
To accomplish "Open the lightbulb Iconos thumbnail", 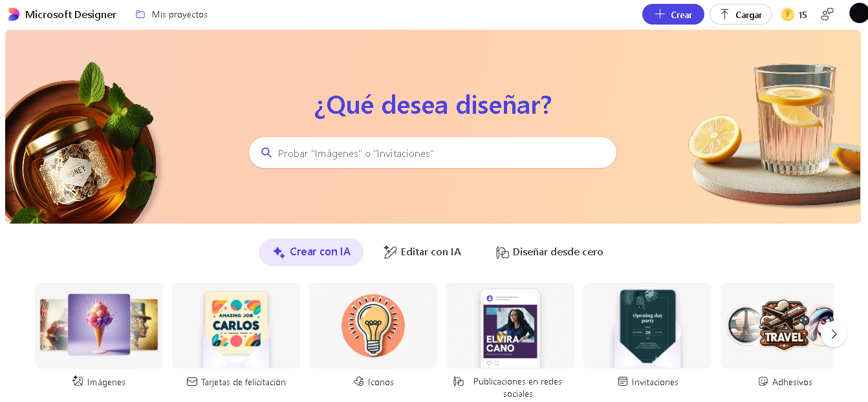I will (373, 326).
